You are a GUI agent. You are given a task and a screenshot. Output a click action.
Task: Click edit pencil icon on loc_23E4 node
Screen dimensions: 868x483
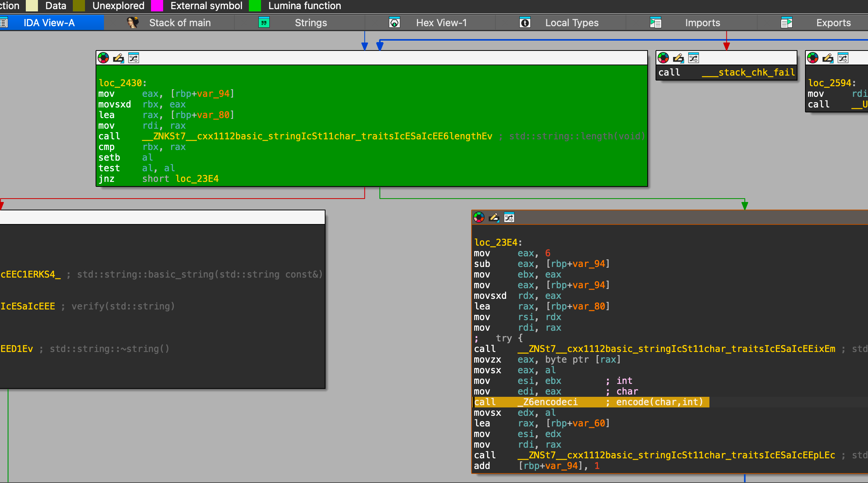pyautogui.click(x=494, y=218)
